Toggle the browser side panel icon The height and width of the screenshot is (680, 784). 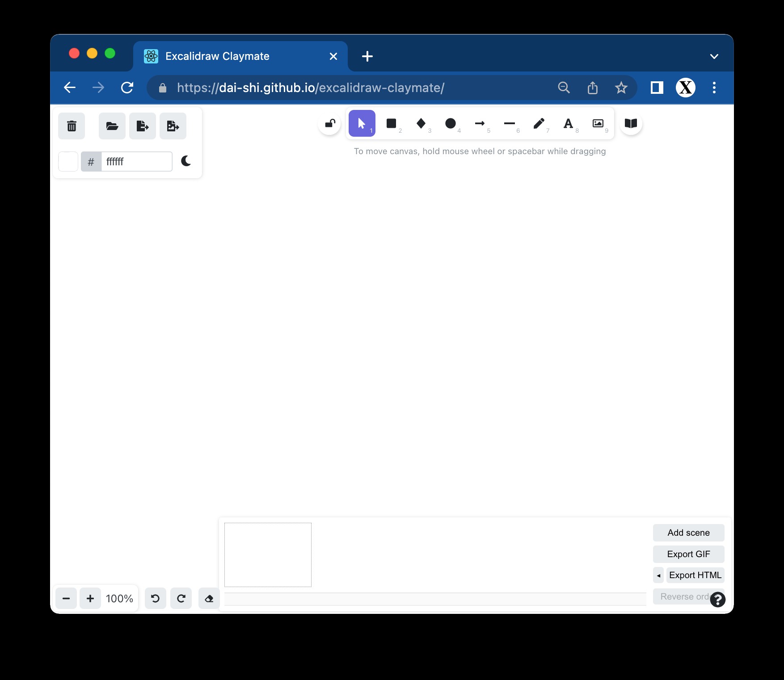pyautogui.click(x=657, y=88)
